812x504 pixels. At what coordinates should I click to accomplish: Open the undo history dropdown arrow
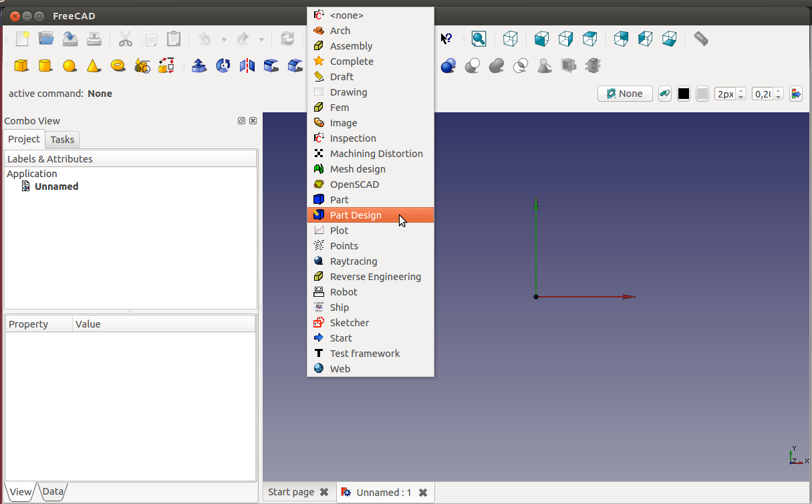(224, 39)
